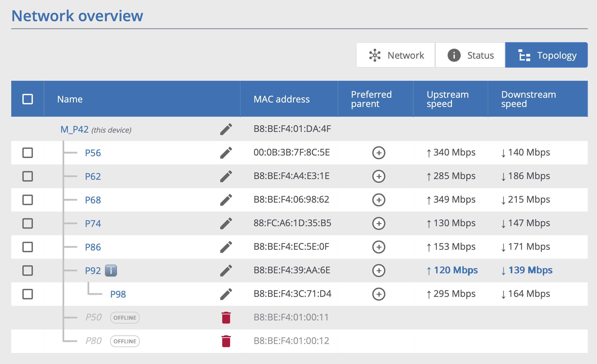The width and height of the screenshot is (597, 364).
Task: Check the box beside P98
Action: [28, 294]
